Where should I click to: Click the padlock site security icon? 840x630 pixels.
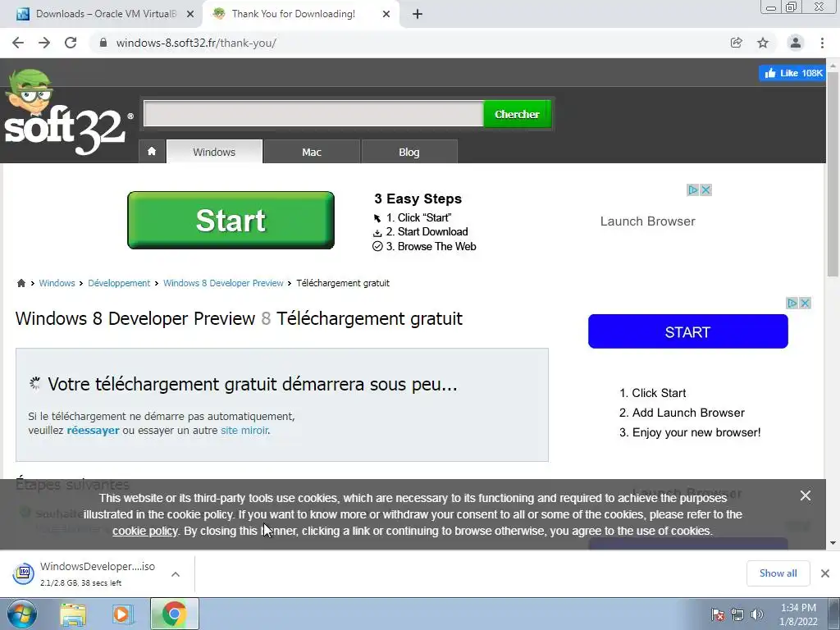point(103,43)
